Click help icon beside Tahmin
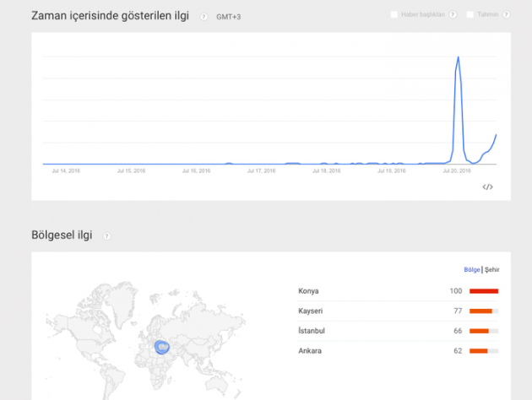The width and height of the screenshot is (532, 400). (506, 14)
